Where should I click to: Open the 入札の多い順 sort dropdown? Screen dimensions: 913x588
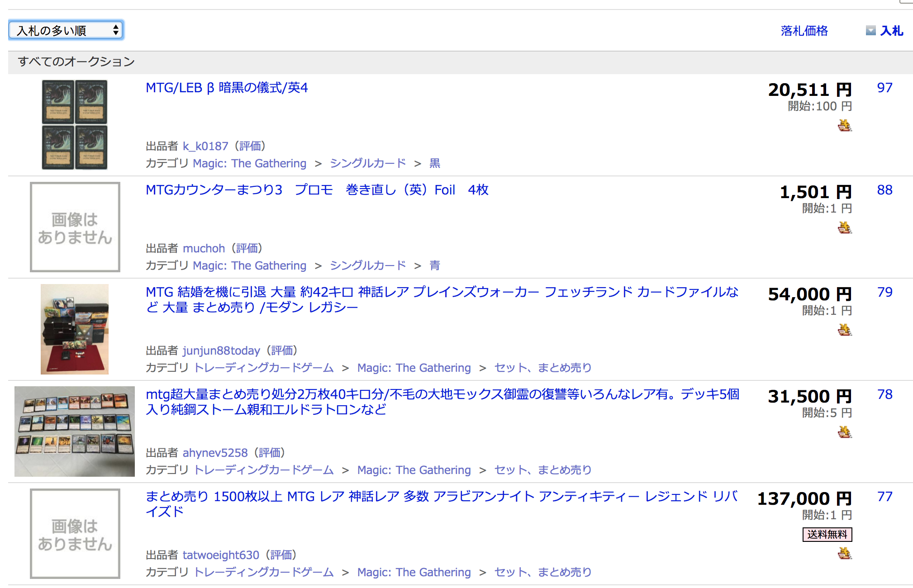coord(66,30)
